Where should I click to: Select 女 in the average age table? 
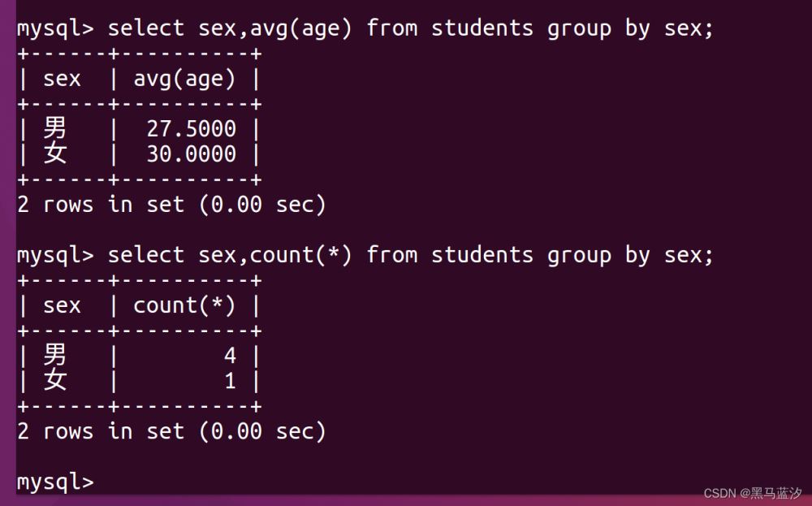point(55,154)
